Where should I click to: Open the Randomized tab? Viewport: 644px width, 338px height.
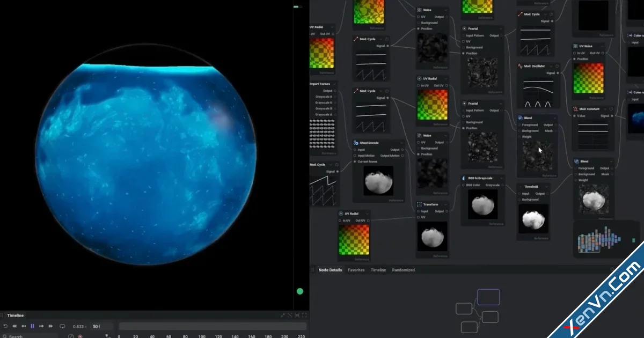[x=403, y=270]
